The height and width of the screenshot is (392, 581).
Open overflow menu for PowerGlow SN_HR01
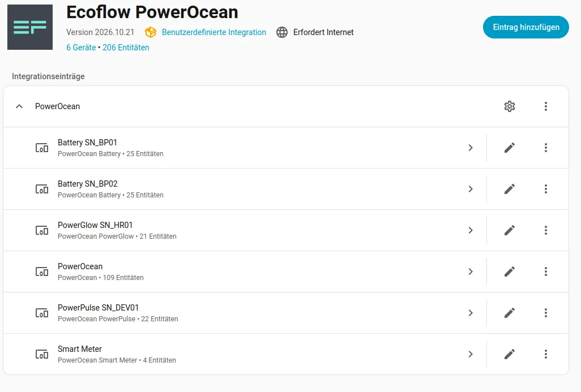click(546, 230)
